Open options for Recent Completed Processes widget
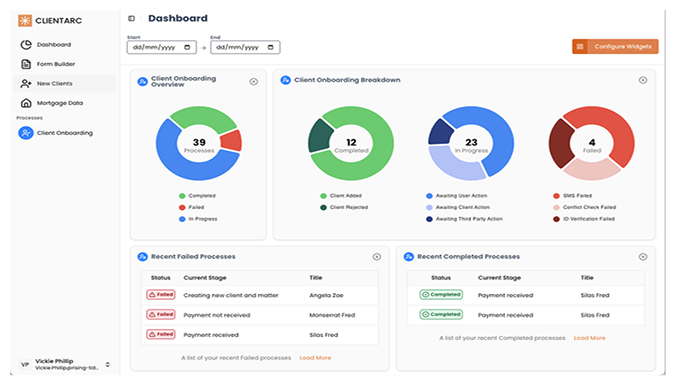676x378 pixels. tap(643, 257)
